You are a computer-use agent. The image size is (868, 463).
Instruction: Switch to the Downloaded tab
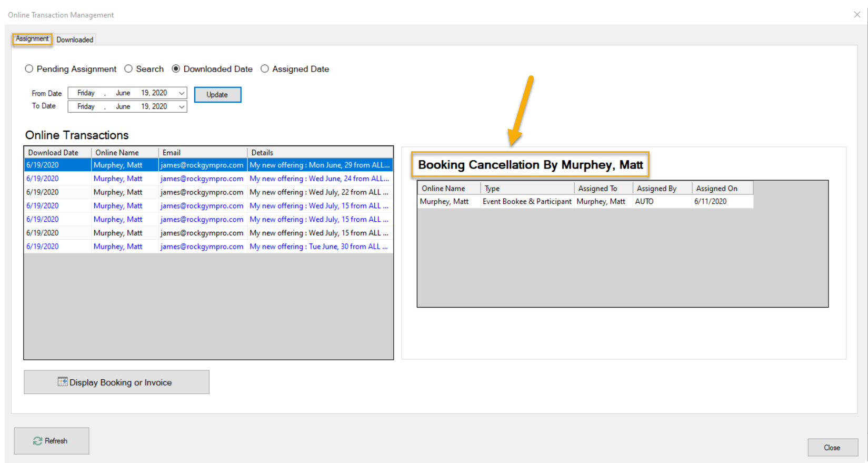pos(75,40)
